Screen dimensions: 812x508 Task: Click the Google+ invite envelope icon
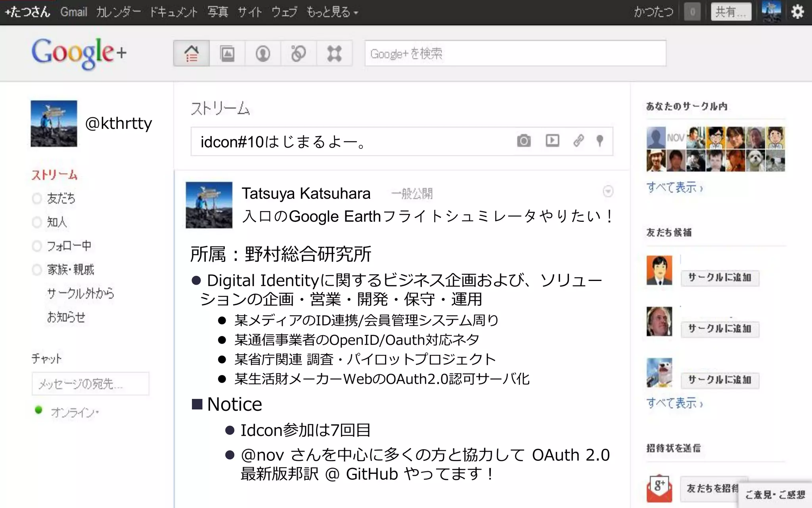tap(659, 488)
